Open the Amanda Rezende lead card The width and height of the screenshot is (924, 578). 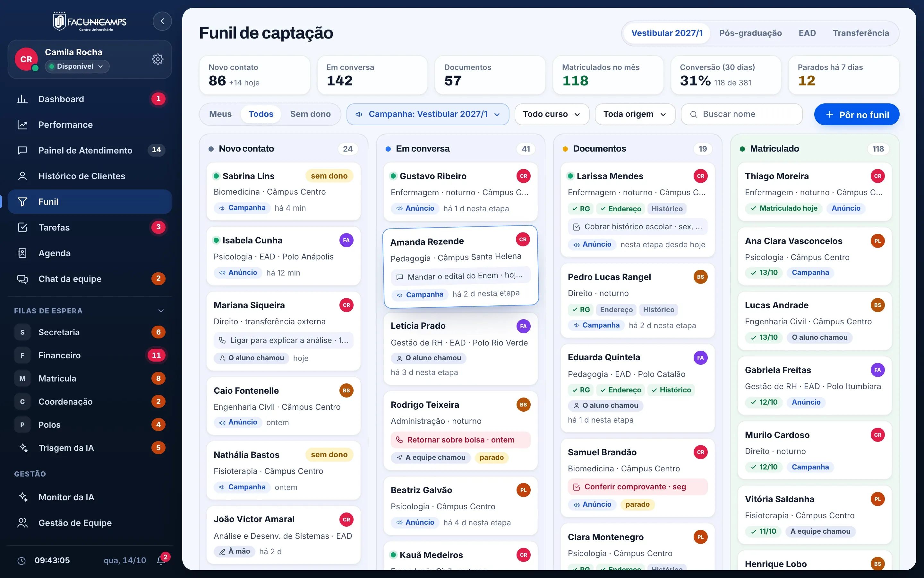[461, 267]
